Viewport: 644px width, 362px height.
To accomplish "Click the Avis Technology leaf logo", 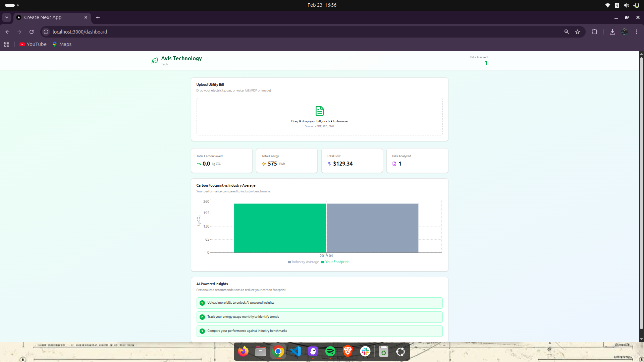I will (x=155, y=60).
